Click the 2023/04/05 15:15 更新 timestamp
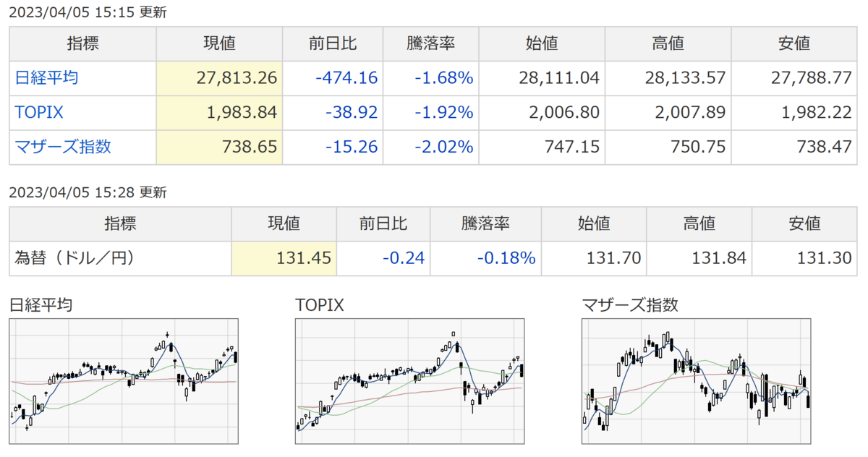868x457 pixels. coord(88,13)
